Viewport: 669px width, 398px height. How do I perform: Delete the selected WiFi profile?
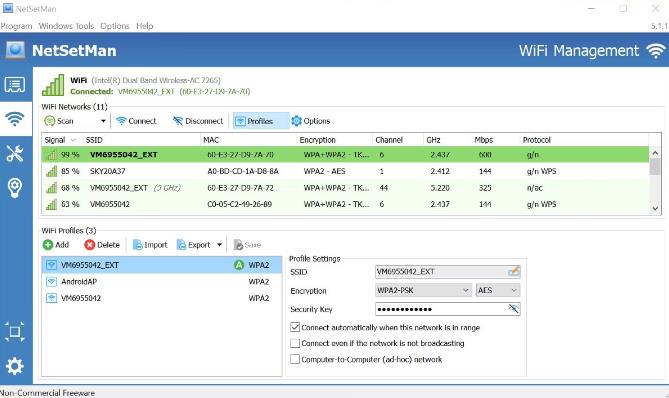click(x=102, y=245)
